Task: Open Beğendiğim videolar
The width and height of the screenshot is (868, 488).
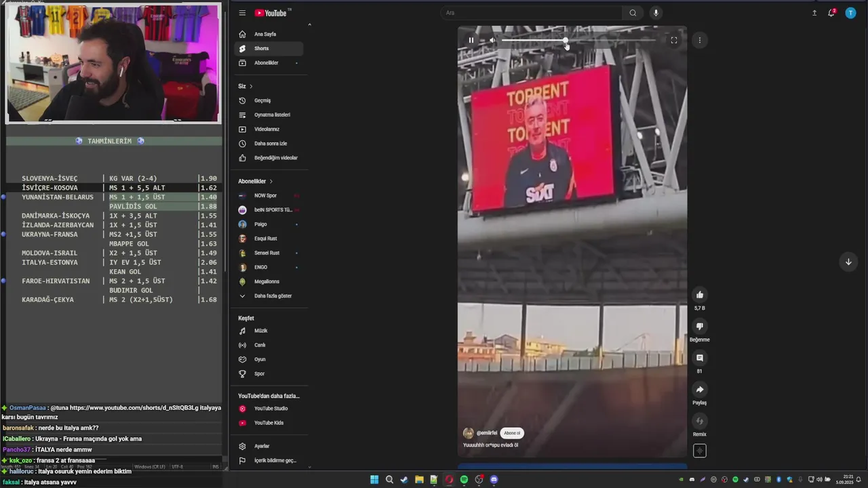Action: click(x=269, y=158)
